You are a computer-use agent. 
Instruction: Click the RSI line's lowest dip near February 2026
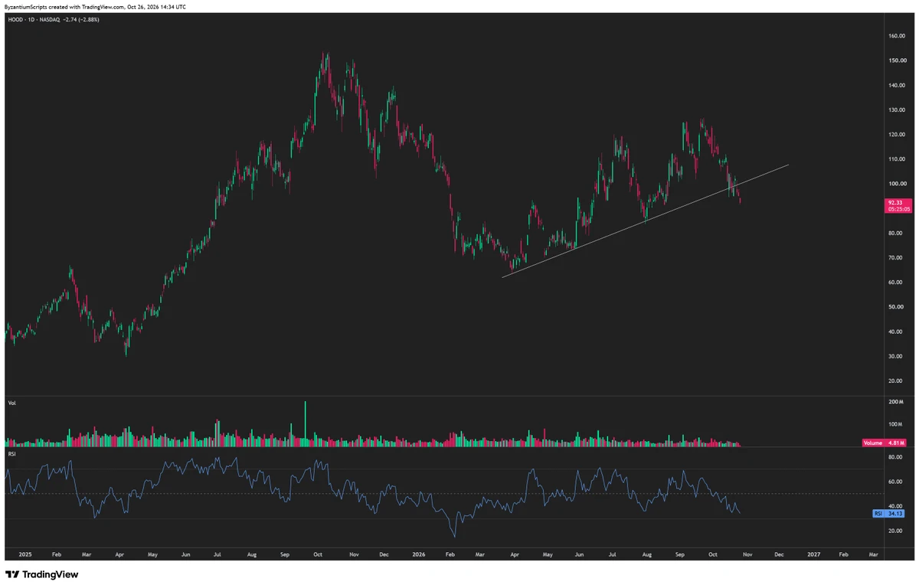(x=455, y=536)
